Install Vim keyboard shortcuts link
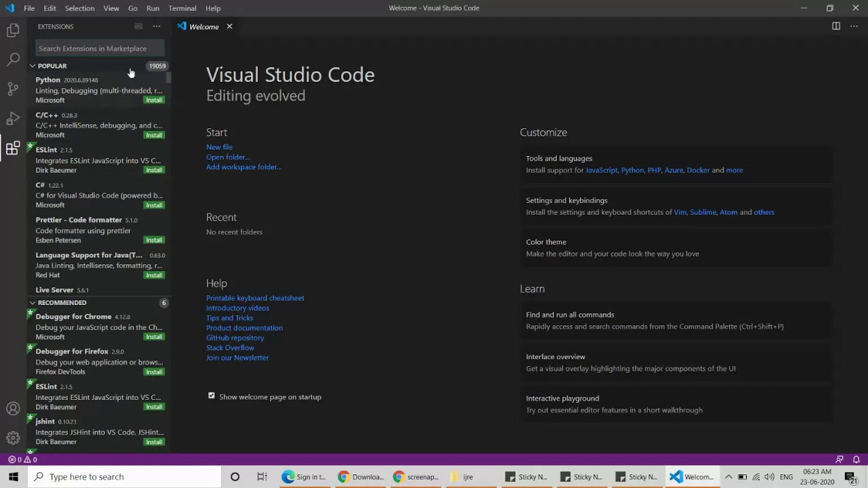Image resolution: width=868 pixels, height=488 pixels. coord(679,212)
